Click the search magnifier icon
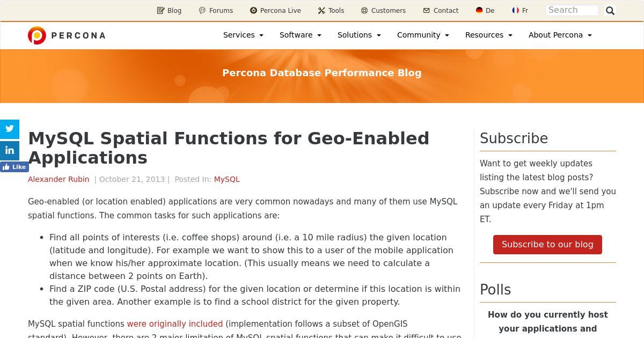The width and height of the screenshot is (644, 338). click(x=610, y=10)
